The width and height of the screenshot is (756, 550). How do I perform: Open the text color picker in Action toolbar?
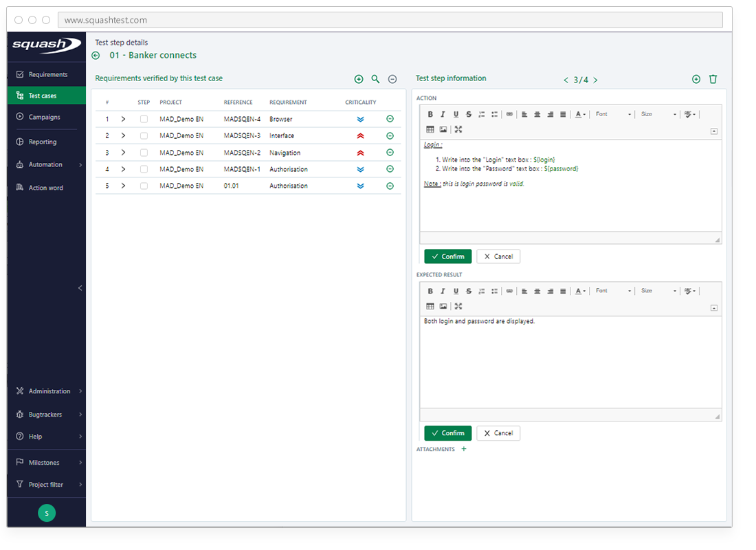[579, 114]
